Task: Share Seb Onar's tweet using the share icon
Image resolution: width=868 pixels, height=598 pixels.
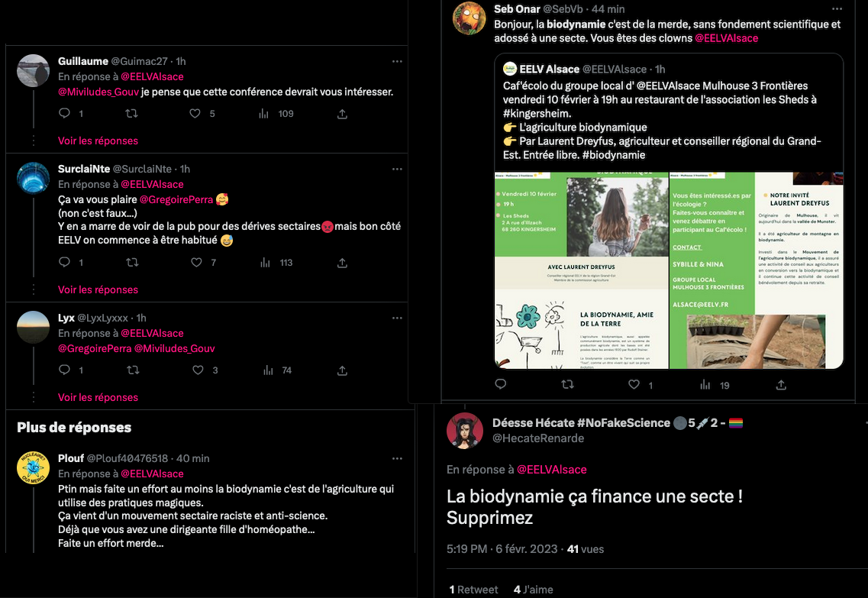Action: 781,384
